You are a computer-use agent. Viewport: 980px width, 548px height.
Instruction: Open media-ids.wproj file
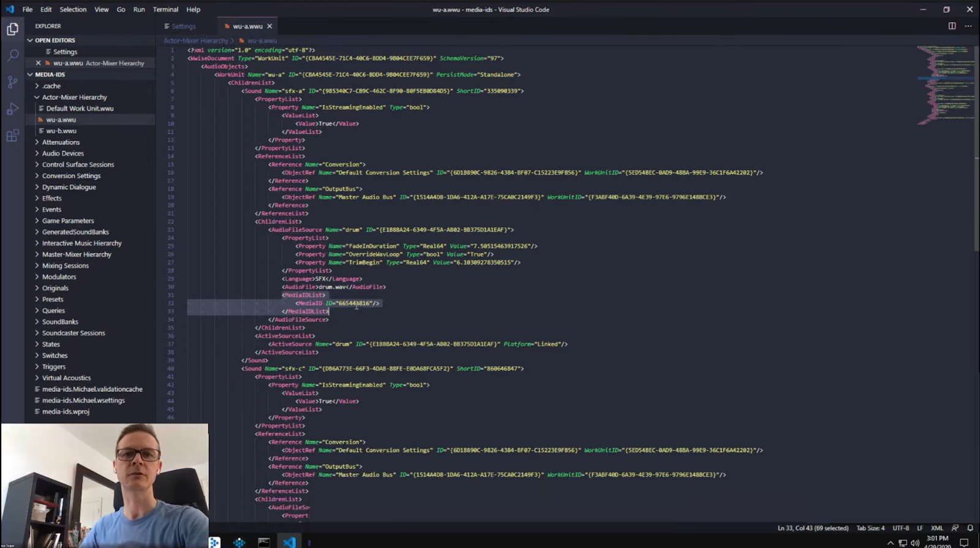(x=66, y=411)
